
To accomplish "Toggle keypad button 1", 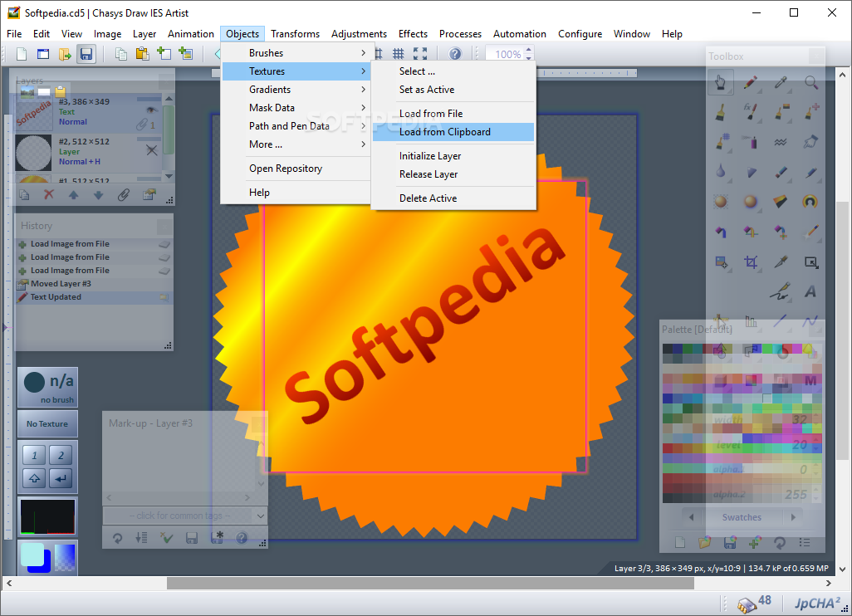I will 34,455.
